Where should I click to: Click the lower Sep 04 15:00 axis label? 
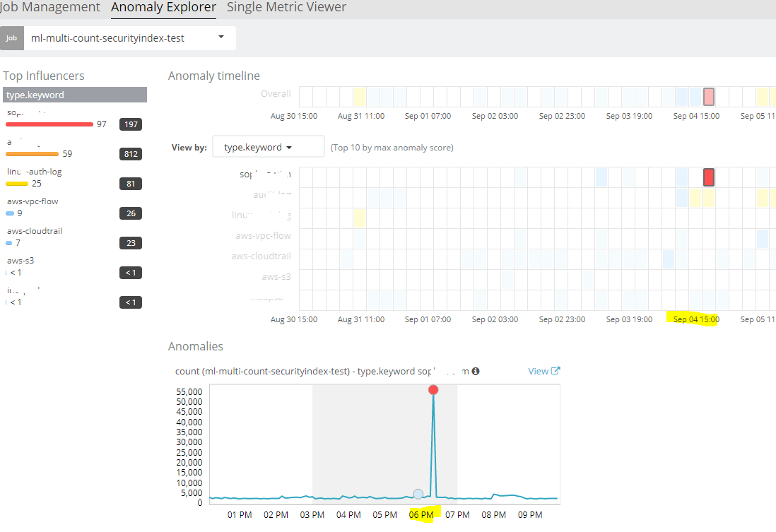[696, 319]
